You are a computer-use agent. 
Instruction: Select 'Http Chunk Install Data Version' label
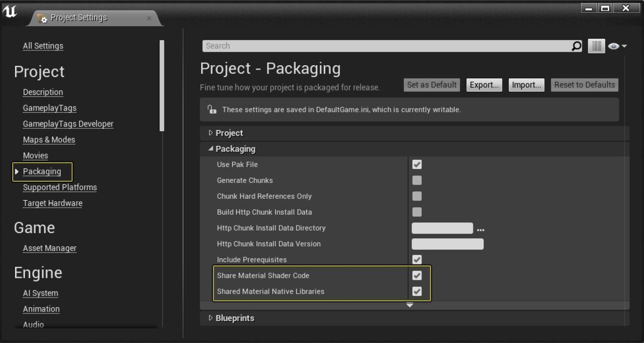click(x=269, y=244)
